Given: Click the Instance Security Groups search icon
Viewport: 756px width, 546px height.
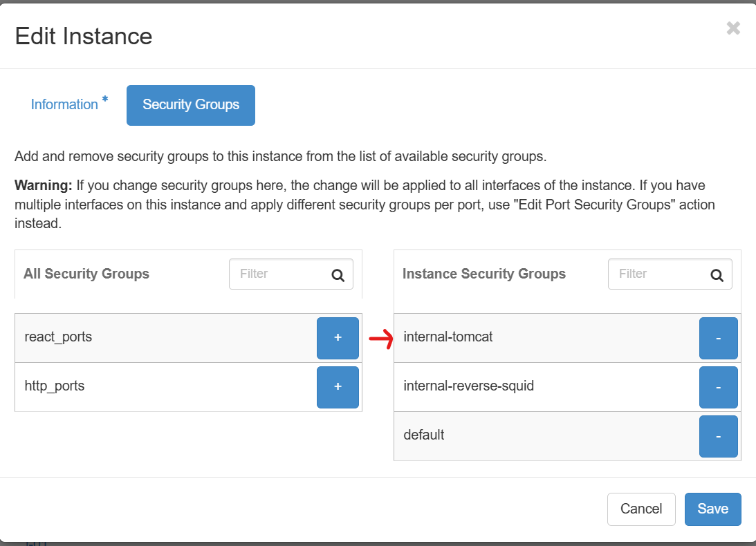Looking at the screenshot, I should point(717,275).
